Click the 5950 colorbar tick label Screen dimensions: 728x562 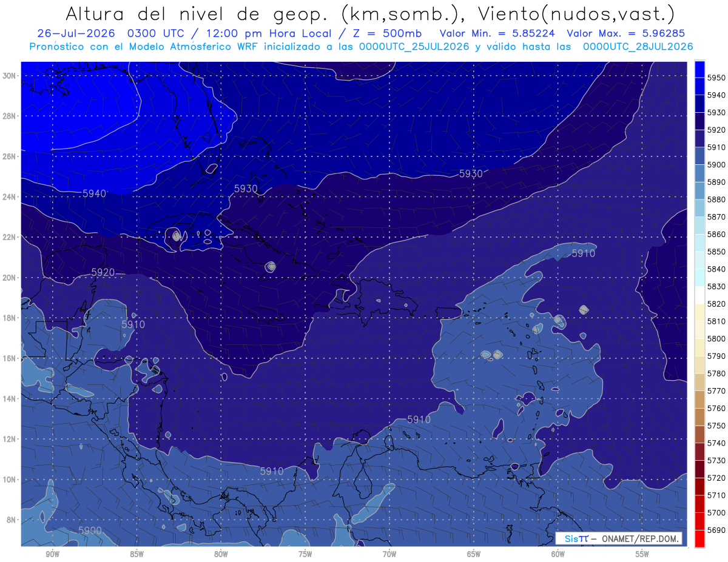(716, 78)
